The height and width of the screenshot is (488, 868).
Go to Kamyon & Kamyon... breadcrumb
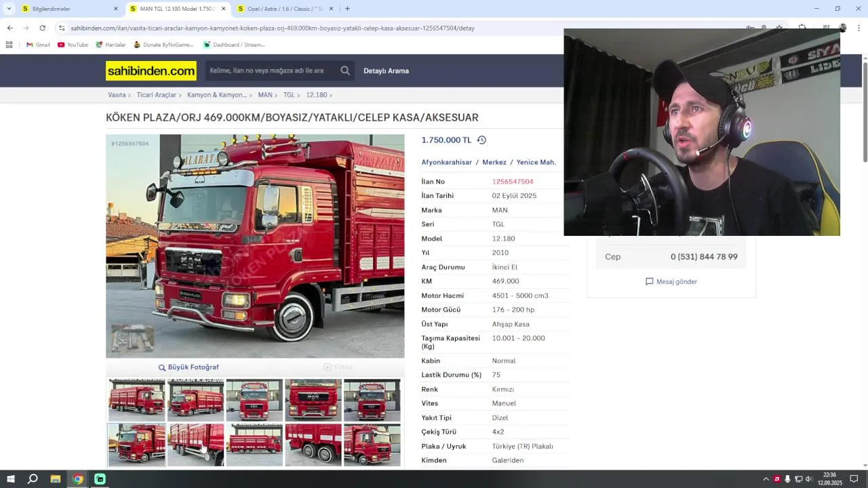[x=217, y=95]
